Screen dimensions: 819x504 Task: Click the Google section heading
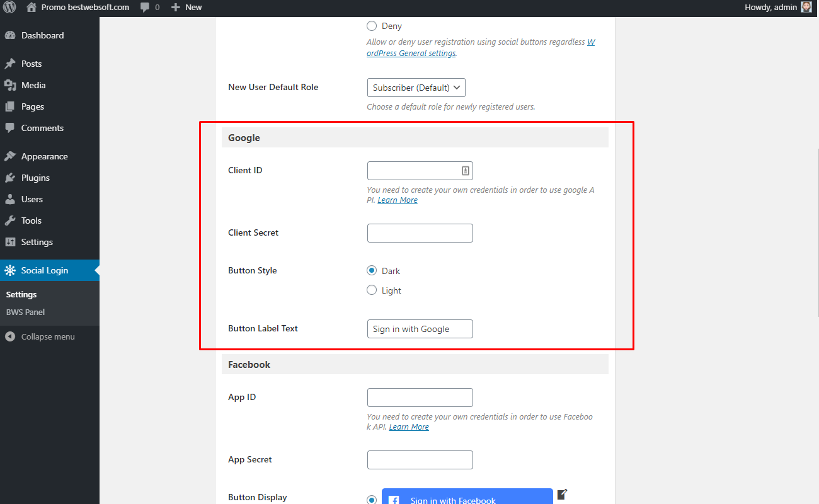tap(244, 137)
